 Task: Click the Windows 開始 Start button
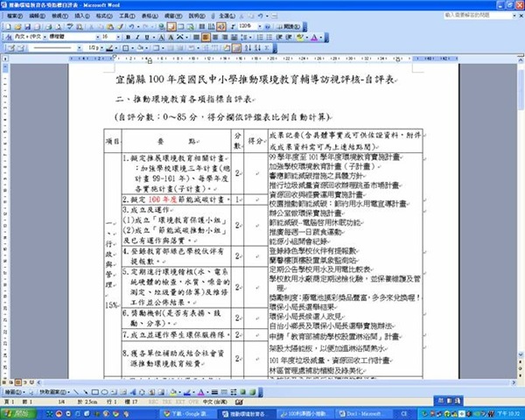(x=18, y=414)
